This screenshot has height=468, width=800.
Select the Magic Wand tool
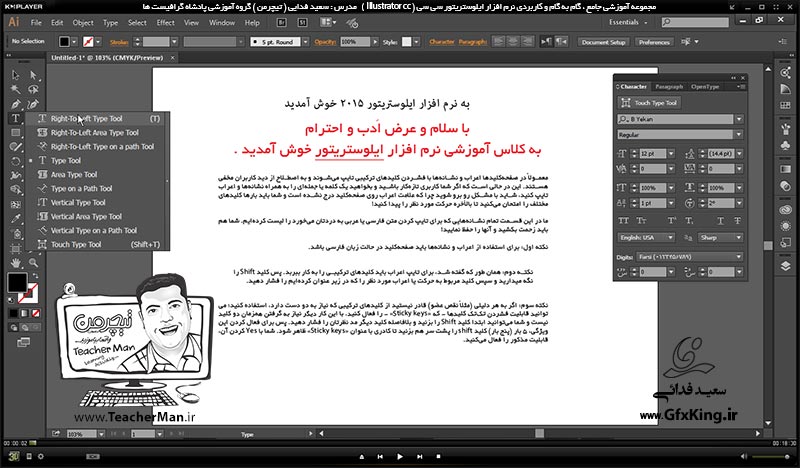point(15,89)
